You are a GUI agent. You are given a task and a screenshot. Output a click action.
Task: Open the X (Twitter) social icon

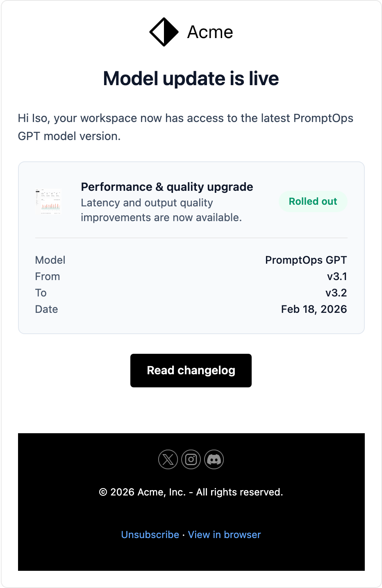[x=168, y=459]
